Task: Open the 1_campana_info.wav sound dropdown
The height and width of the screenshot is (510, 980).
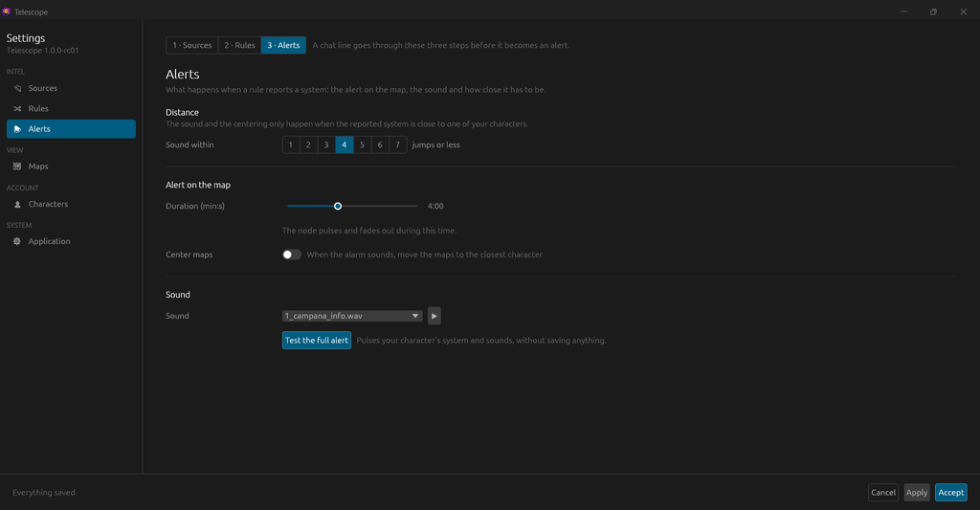Action: pyautogui.click(x=352, y=316)
